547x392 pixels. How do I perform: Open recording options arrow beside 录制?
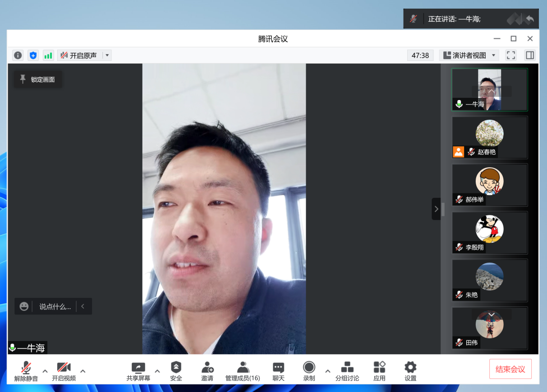click(x=328, y=371)
